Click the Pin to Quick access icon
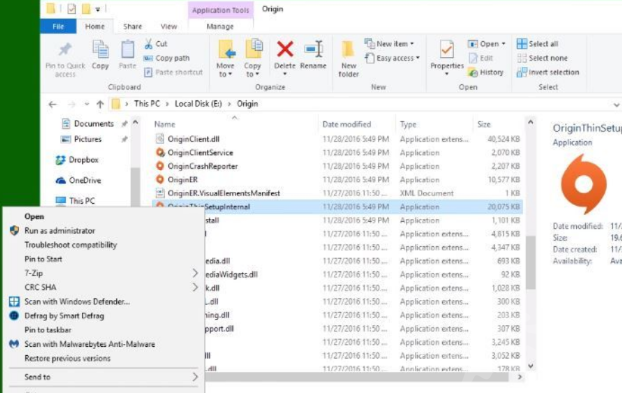Image resolution: width=622 pixels, height=393 pixels. coord(65,50)
